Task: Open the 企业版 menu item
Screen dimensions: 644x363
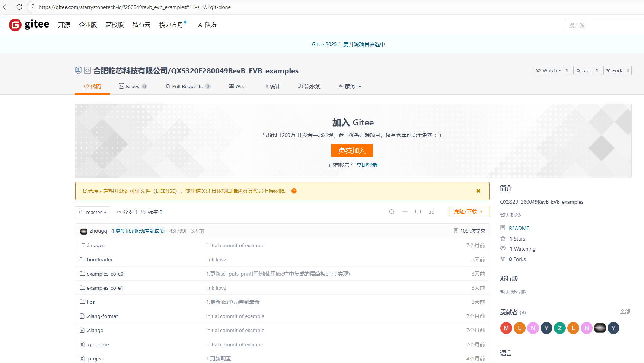Action: pos(88,25)
